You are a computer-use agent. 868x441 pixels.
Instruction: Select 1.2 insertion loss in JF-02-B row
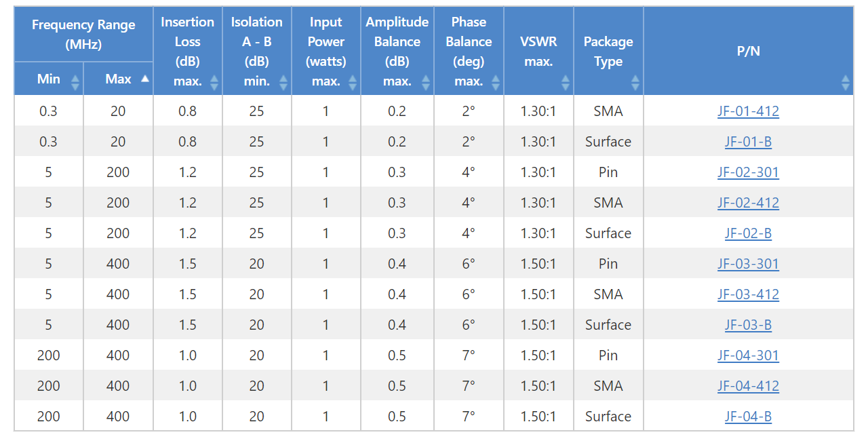(x=188, y=233)
